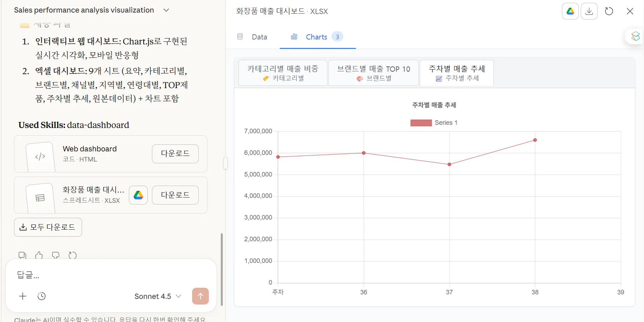644x322 pixels.
Task: Upload the XLSX spreadsheet to Google Drive
Action: (x=138, y=195)
